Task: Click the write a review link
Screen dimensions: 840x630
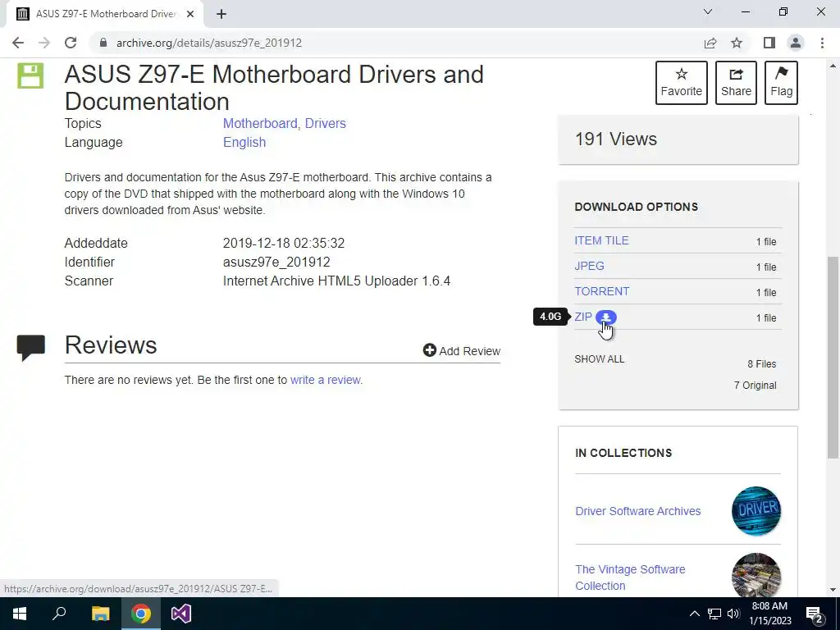Action: tap(325, 380)
